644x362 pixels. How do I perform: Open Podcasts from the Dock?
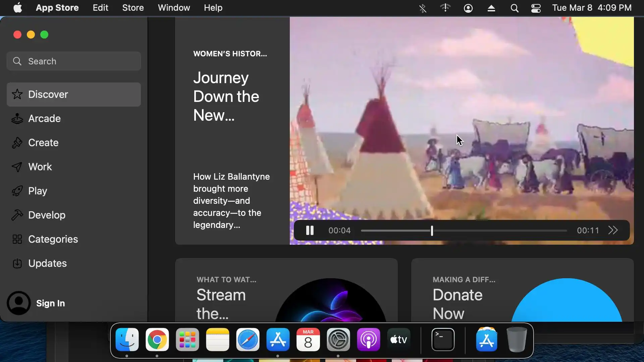[x=368, y=340]
